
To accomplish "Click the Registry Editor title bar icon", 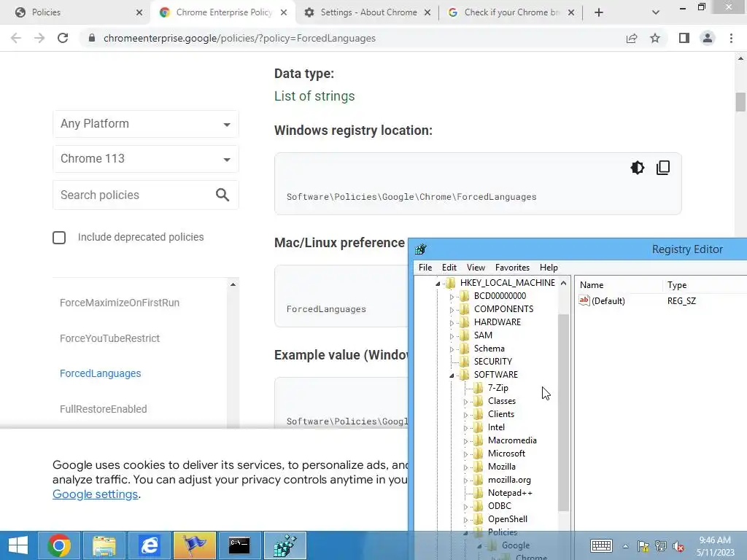I will pos(421,249).
